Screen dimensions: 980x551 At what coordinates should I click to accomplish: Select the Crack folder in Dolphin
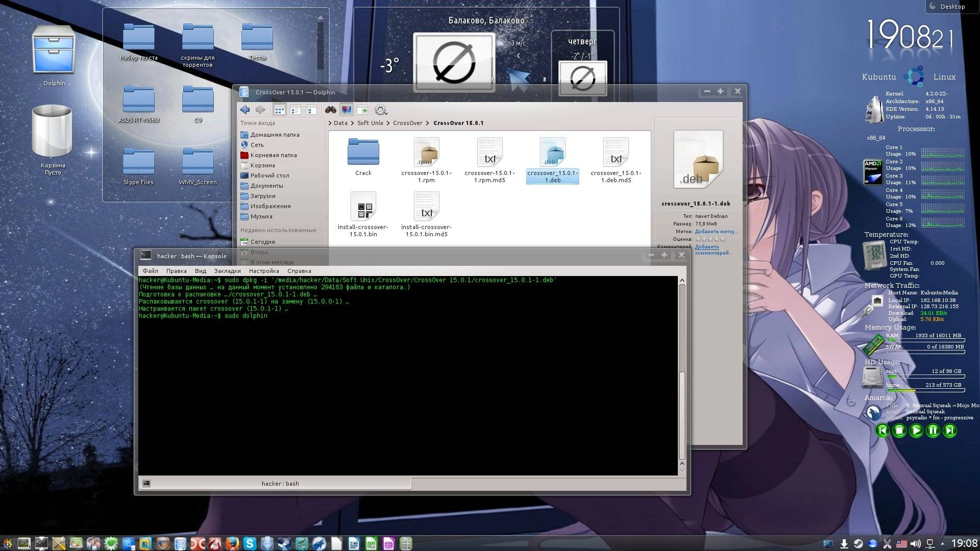tap(363, 157)
